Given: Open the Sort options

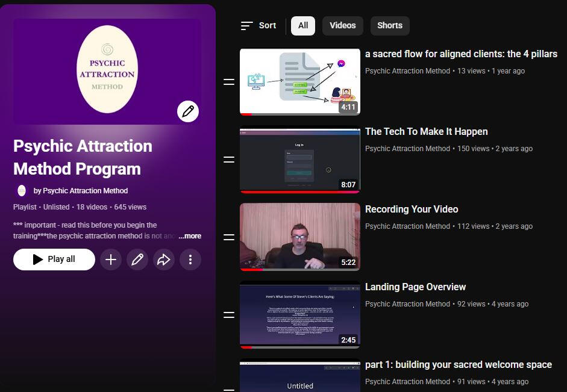Looking at the screenshot, I should click(x=258, y=26).
